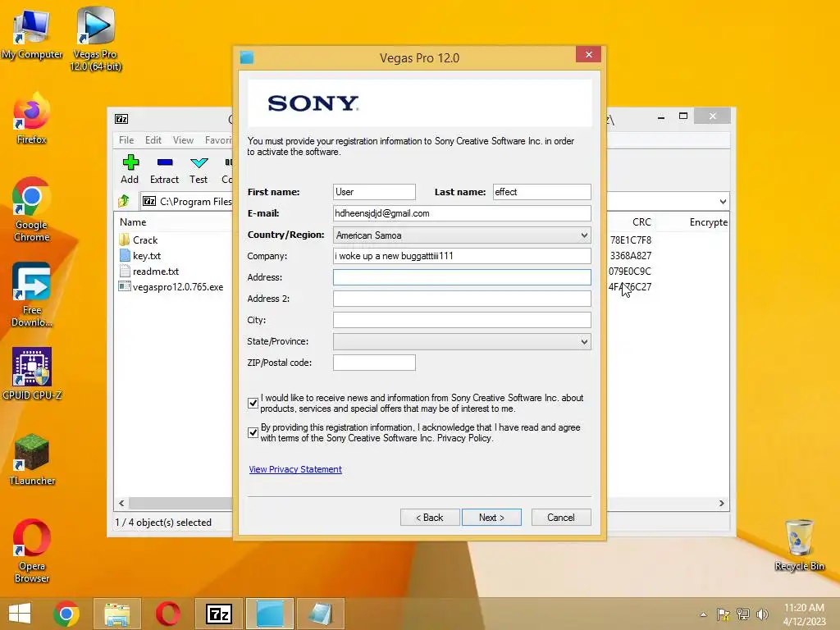Click the Address 2 input field
Screen dimensions: 840x630
(x=462, y=299)
